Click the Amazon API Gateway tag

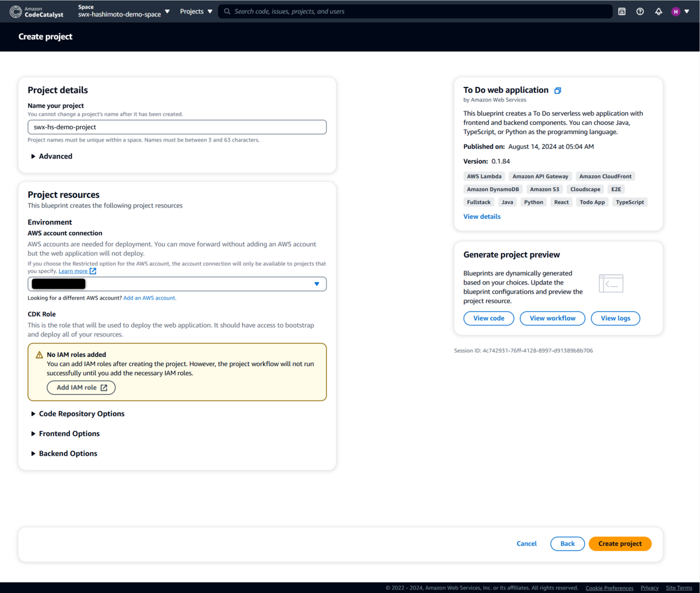pyautogui.click(x=540, y=176)
